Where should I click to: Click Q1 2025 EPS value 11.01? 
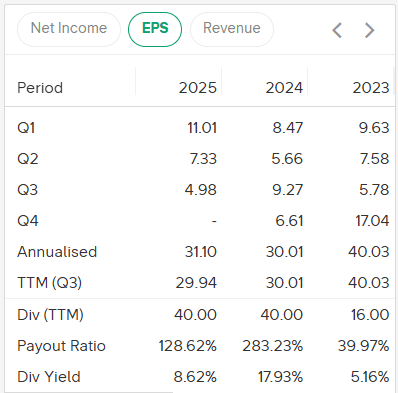click(202, 128)
